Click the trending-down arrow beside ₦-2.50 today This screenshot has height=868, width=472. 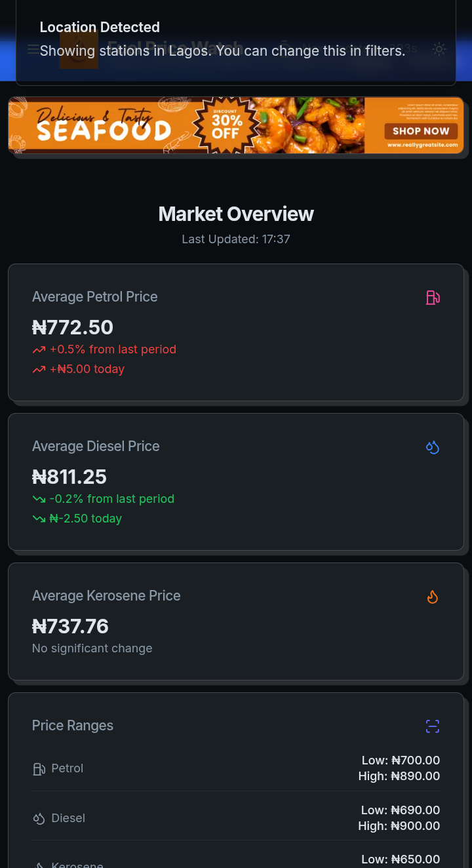coord(39,519)
